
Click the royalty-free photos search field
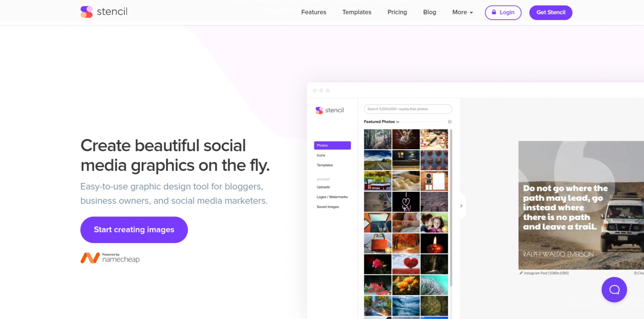(x=408, y=109)
